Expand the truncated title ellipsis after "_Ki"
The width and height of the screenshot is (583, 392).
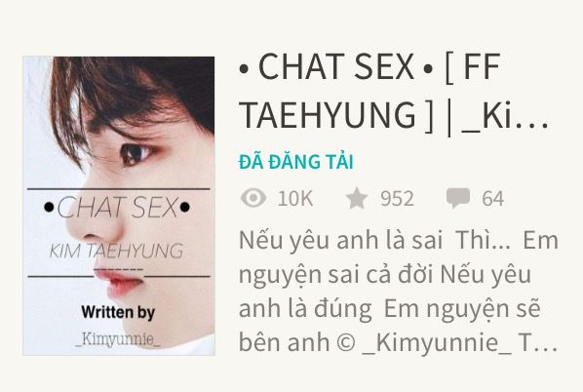pyautogui.click(x=533, y=126)
